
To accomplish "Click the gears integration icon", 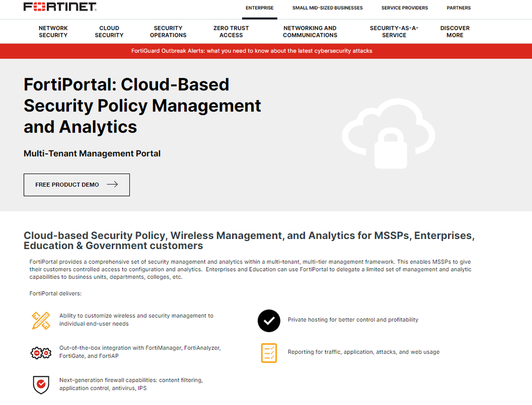I will 40,352.
